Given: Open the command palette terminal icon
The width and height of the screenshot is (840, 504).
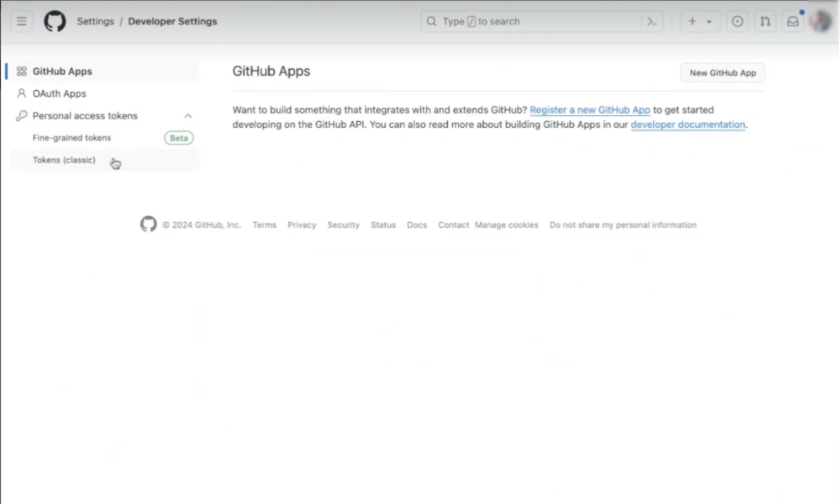Looking at the screenshot, I should [651, 21].
